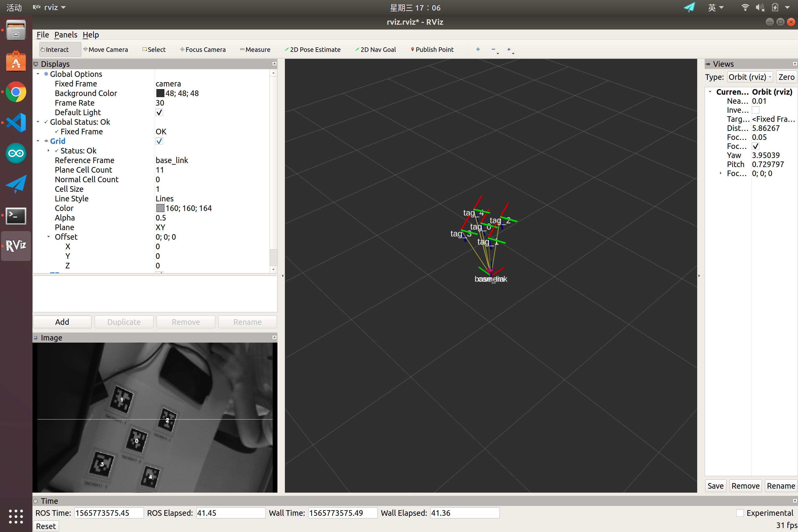Expand the Grid Status: Ok item
The width and height of the screenshot is (798, 532).
tap(48, 151)
